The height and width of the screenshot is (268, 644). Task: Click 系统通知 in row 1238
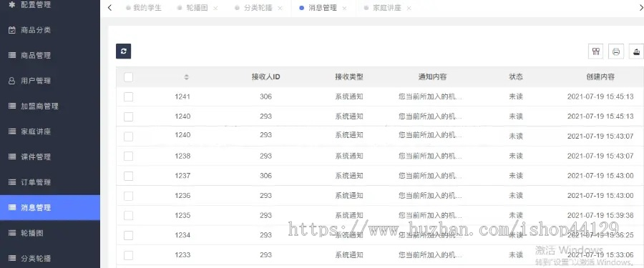(x=349, y=156)
